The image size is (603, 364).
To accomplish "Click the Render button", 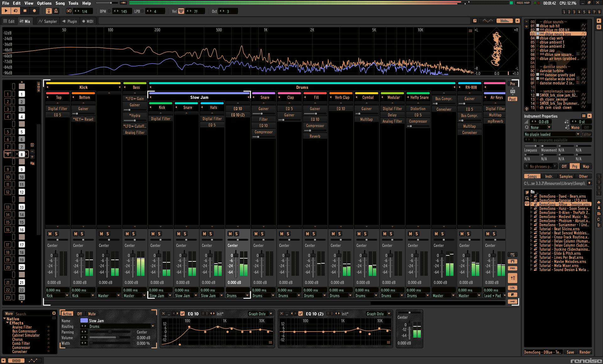I will pos(585,352).
